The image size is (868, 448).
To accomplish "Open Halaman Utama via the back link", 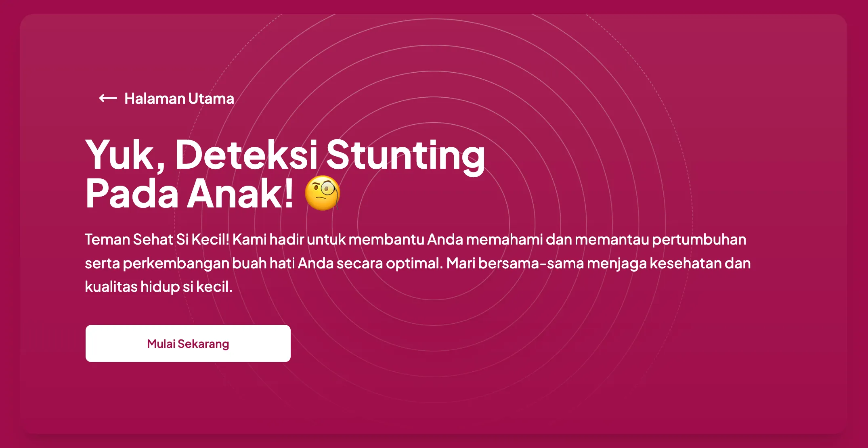I will tap(178, 98).
